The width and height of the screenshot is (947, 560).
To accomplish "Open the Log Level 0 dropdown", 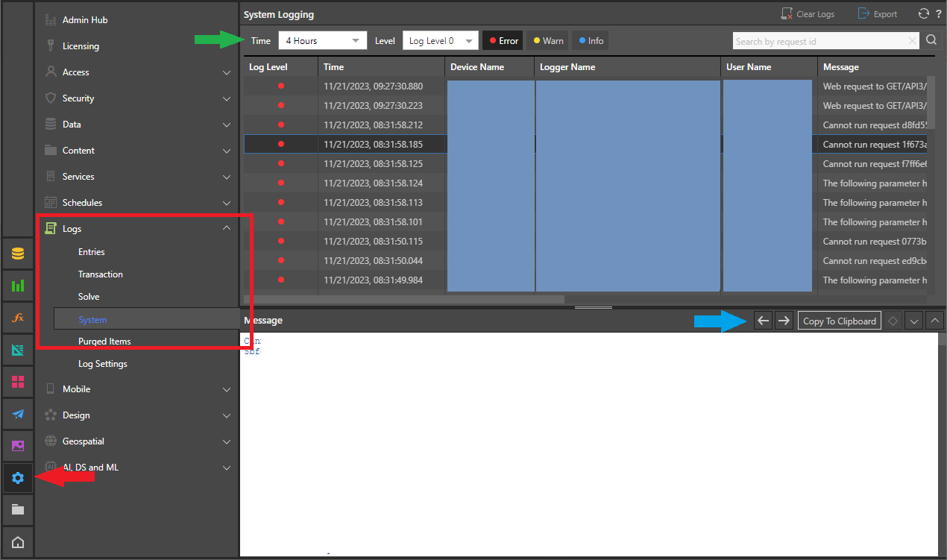I will (x=440, y=41).
